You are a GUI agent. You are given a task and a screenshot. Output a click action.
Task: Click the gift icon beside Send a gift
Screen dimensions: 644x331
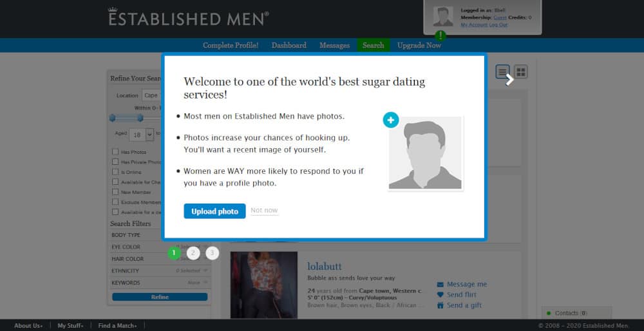tap(440, 305)
